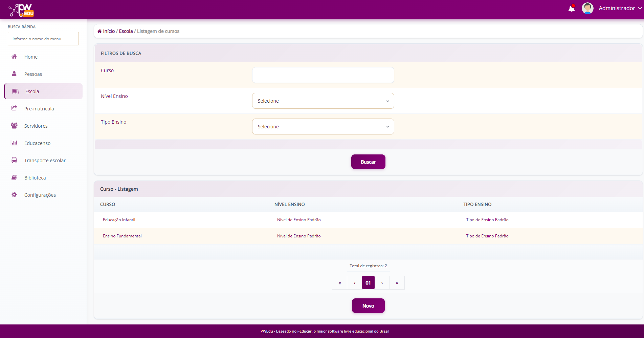Click the Escola breadcrumb link
The image size is (644, 338).
tap(126, 31)
